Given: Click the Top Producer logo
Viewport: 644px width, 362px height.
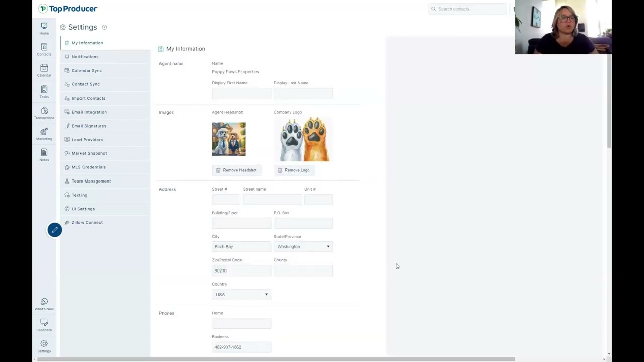Looking at the screenshot, I should click(68, 9).
